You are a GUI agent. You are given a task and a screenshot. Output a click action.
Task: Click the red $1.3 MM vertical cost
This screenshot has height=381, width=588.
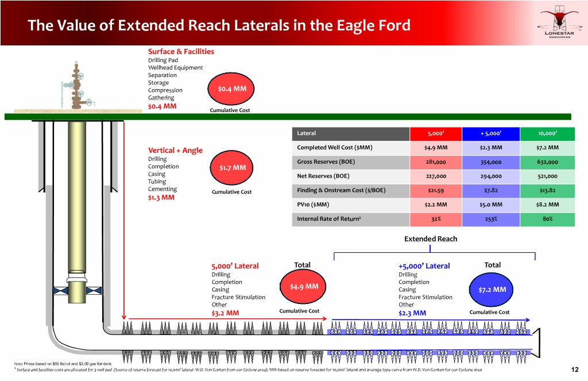[x=161, y=198]
